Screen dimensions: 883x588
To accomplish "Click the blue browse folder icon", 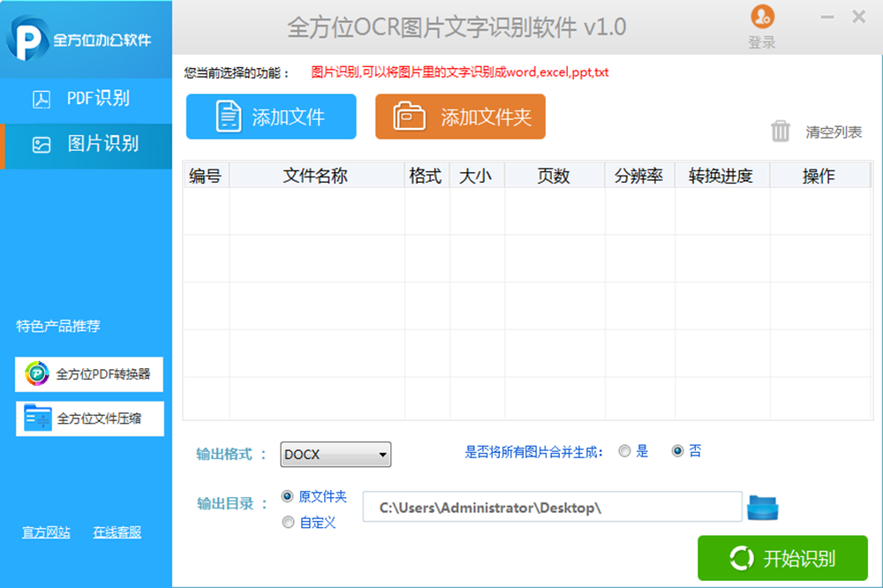I will click(763, 508).
